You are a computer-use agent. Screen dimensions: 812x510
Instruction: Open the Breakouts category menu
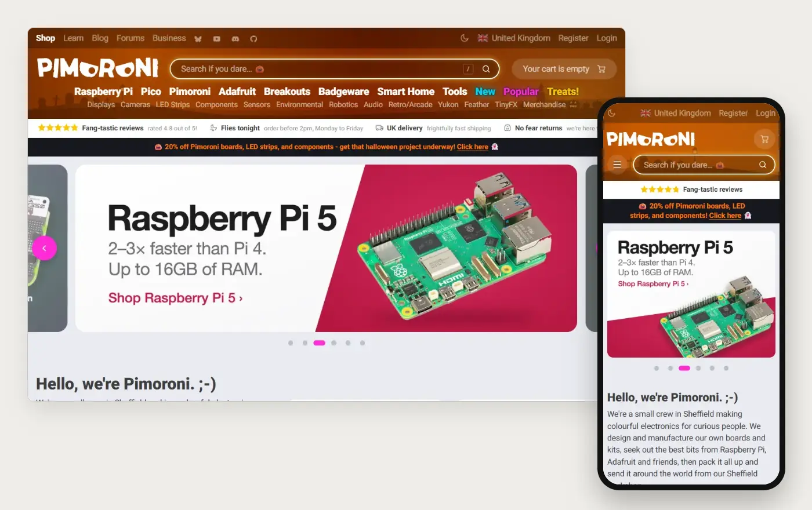[287, 92]
